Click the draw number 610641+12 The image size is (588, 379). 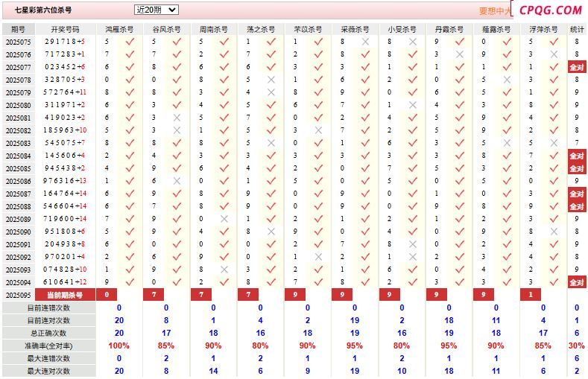click(x=65, y=282)
